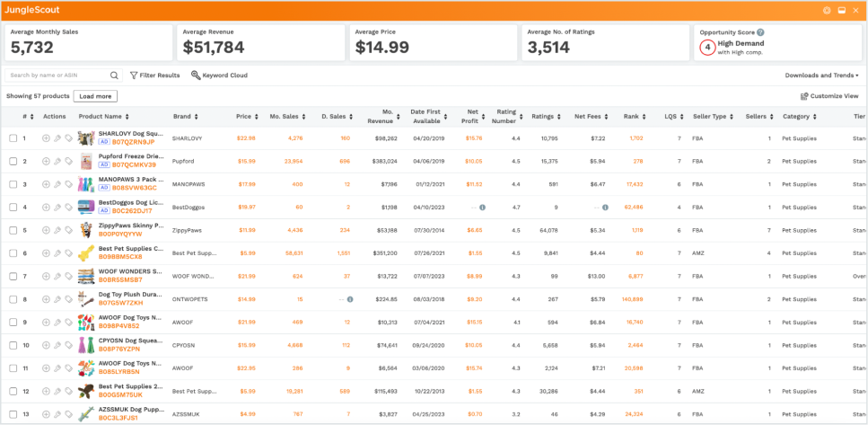This screenshot has height=425, width=868.
Task: Click Pupford Freeze Dried product thumbnail
Action: coord(86,161)
